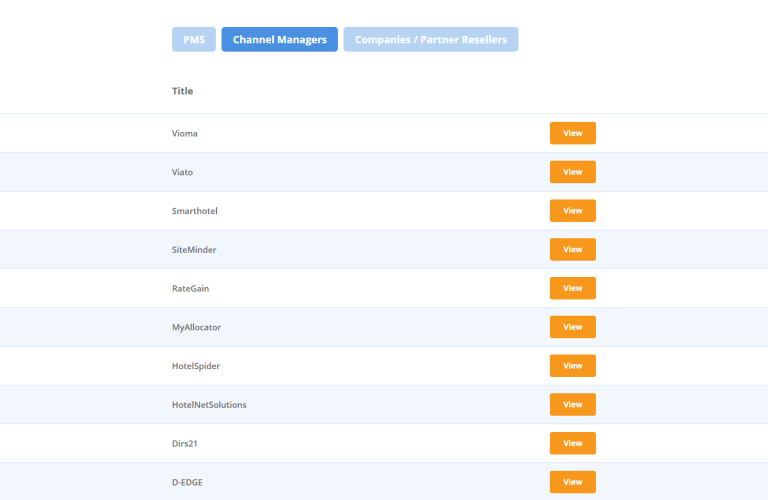The image size is (768, 500).
Task: Open HotelSpider via View button
Action: point(573,366)
